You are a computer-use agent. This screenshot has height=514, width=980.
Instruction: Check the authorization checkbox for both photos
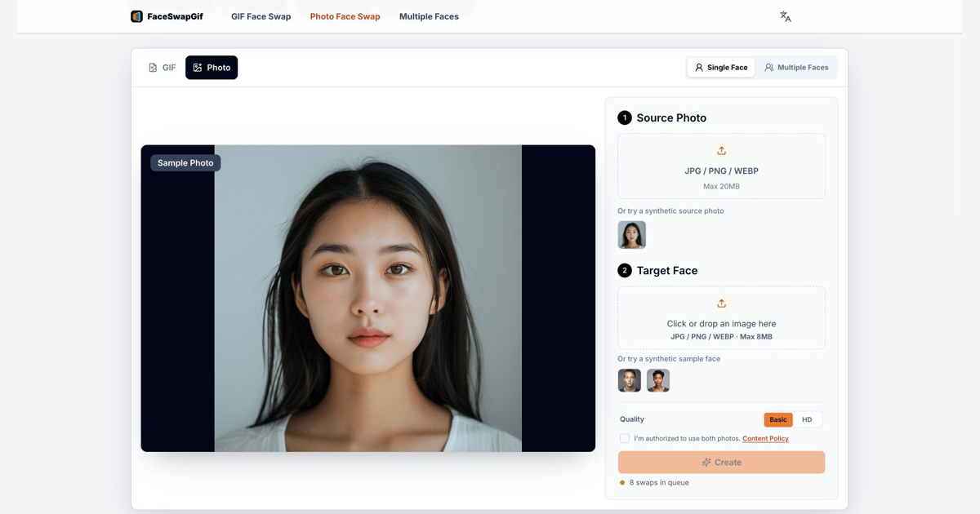[x=625, y=439]
